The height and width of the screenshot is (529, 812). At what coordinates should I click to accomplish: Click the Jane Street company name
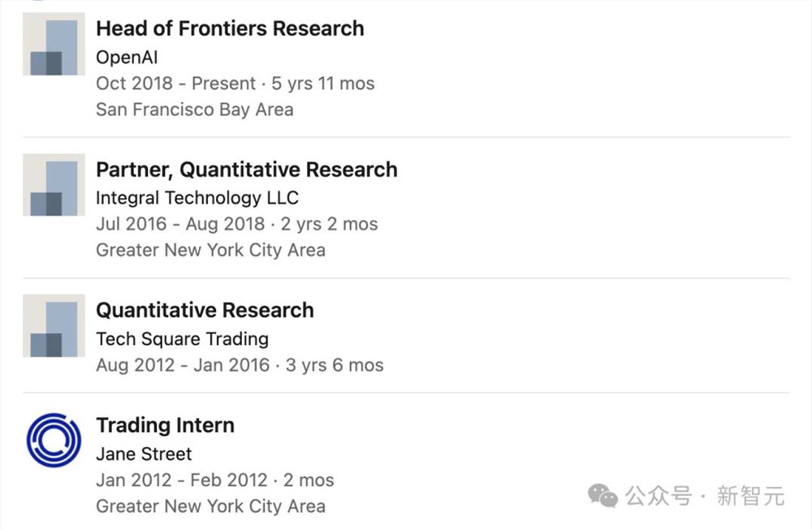[144, 454]
